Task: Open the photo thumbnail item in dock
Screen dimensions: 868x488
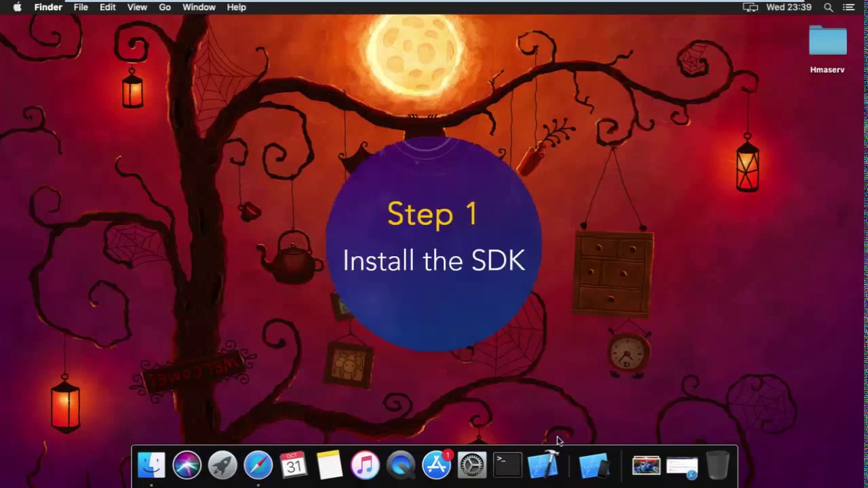Action: pos(646,466)
